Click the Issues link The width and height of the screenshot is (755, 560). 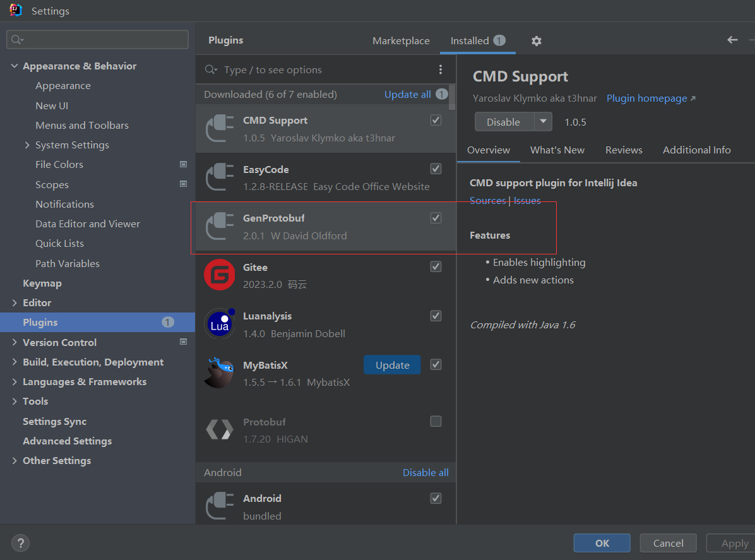tap(526, 201)
